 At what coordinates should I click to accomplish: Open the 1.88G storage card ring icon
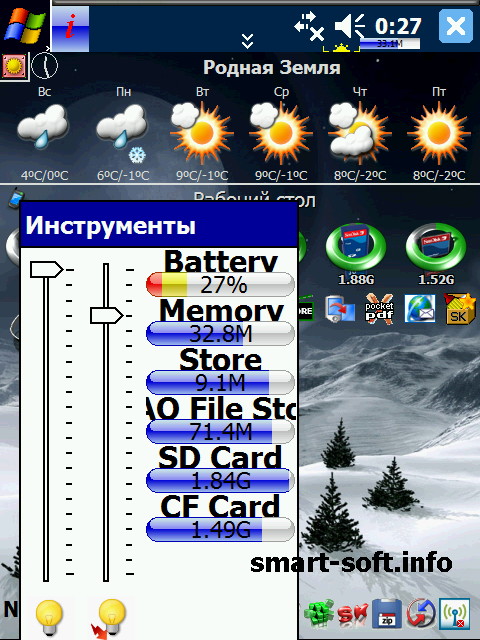tap(356, 254)
